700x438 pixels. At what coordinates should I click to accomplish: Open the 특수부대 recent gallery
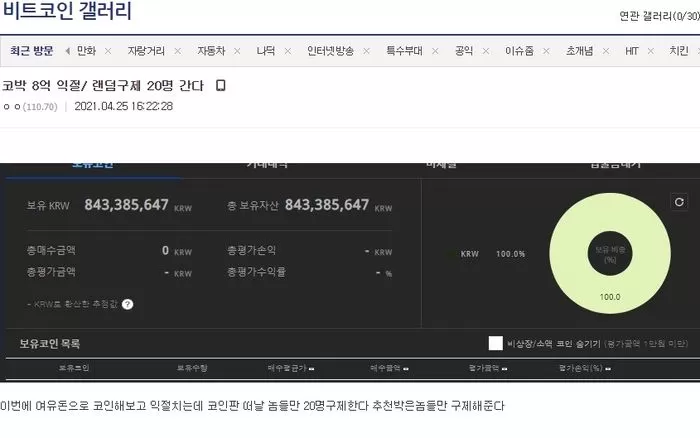point(404,51)
